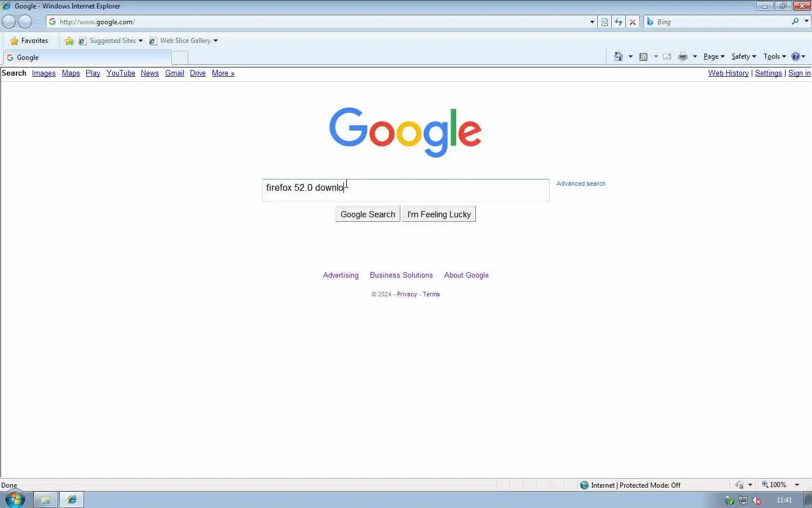This screenshot has width=812, height=508.
Task: Open the network tray icon
Action: 743,500
